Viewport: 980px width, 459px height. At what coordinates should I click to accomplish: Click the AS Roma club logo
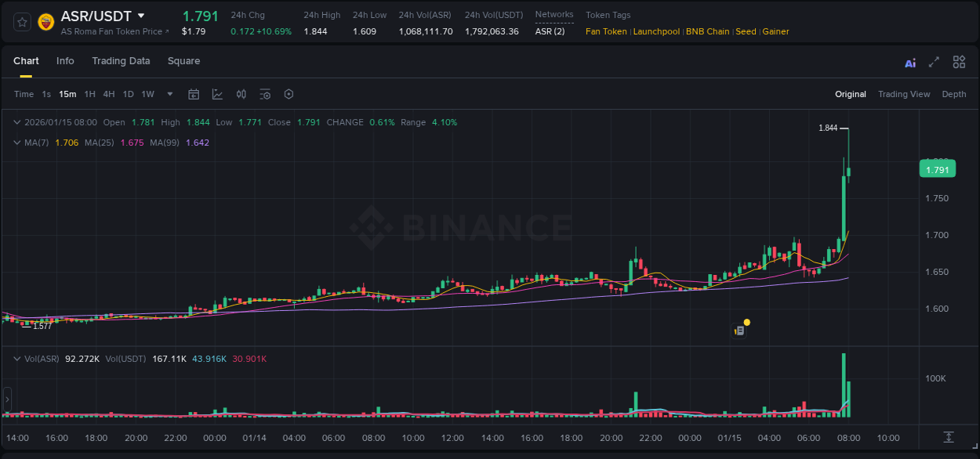coord(45,21)
